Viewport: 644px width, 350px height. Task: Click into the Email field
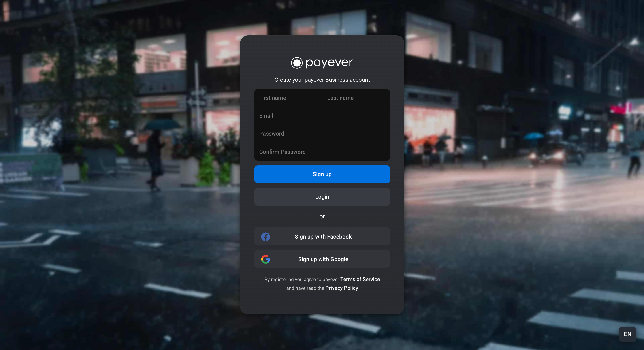322,116
